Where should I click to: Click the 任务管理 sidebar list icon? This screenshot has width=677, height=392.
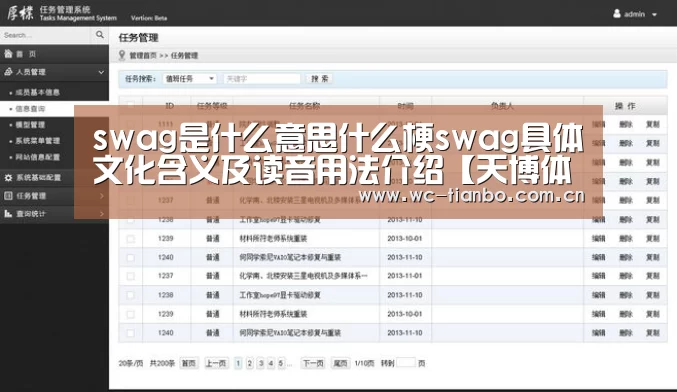(8, 196)
